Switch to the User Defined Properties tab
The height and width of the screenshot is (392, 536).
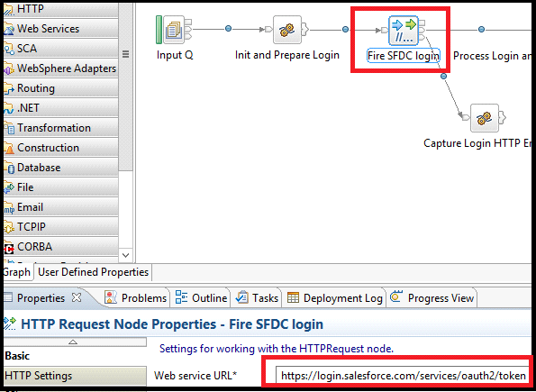click(93, 272)
